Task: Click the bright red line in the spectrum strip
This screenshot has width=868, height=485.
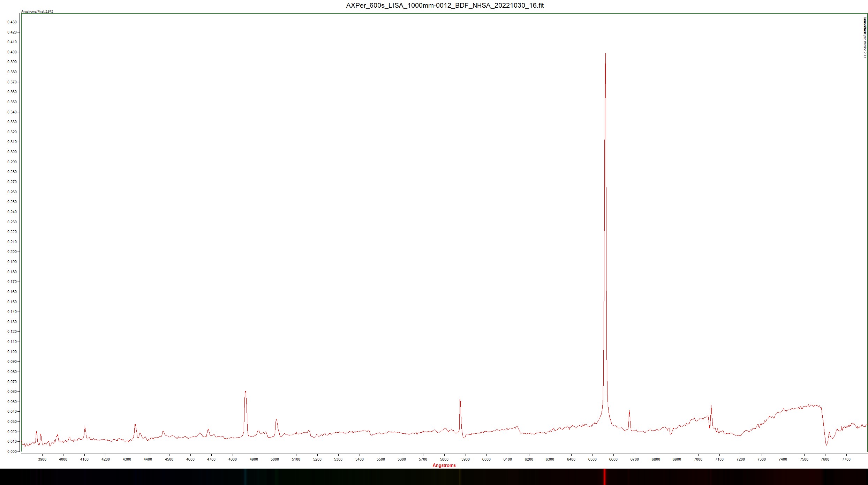Action: [605, 477]
